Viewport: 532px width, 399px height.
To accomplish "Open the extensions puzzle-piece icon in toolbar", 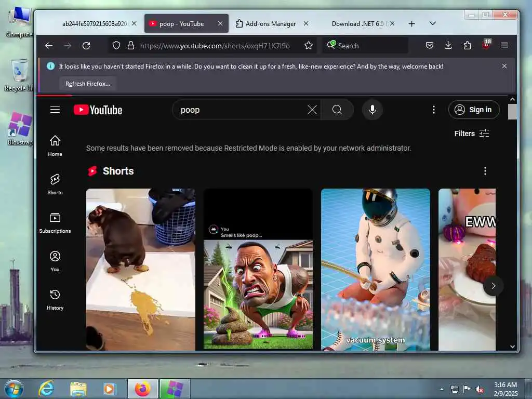I will pos(467,46).
